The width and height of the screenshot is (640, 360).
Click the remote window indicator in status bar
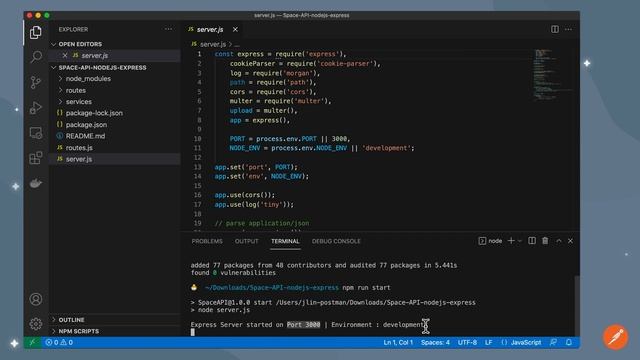[x=32, y=342]
